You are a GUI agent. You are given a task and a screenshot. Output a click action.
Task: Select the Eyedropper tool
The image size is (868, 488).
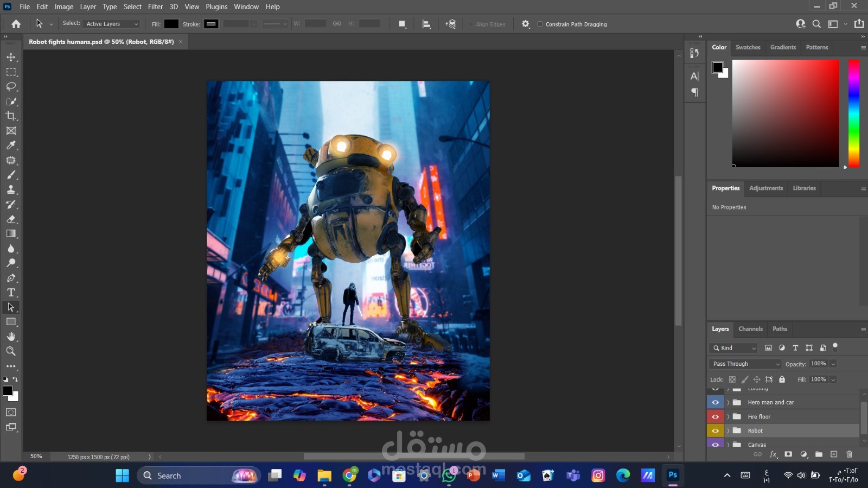(11, 145)
